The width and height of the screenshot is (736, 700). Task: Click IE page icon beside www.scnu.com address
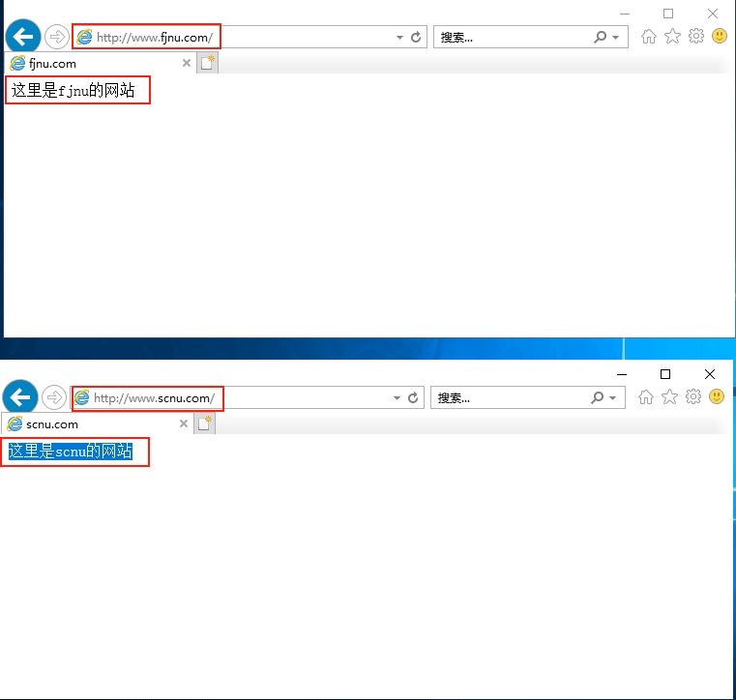point(81,397)
